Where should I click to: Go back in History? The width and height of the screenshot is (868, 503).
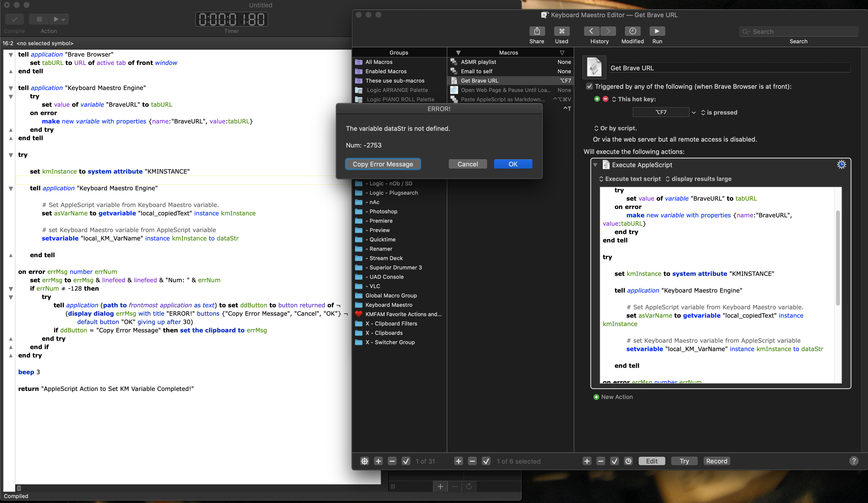click(x=591, y=31)
